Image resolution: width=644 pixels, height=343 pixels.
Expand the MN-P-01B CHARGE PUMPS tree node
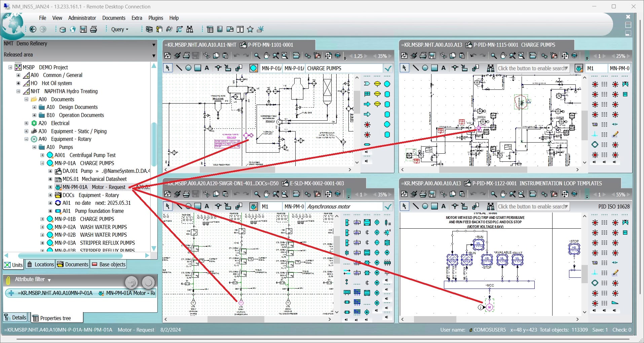pos(42,219)
